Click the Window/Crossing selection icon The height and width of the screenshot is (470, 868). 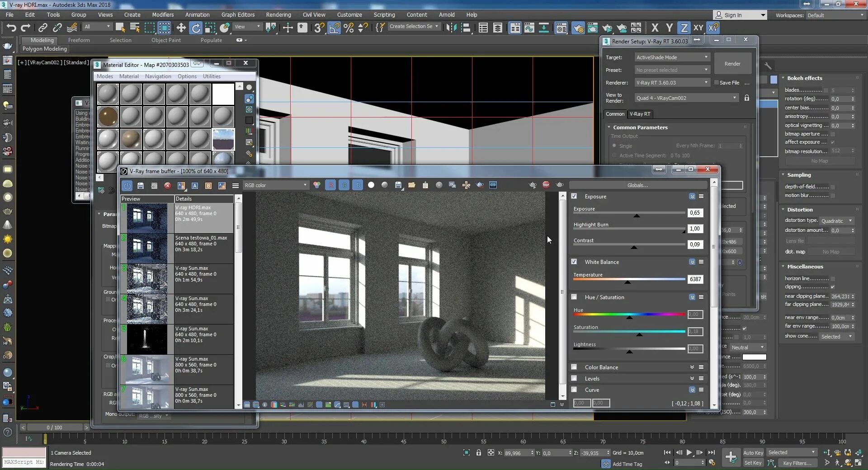(x=165, y=28)
